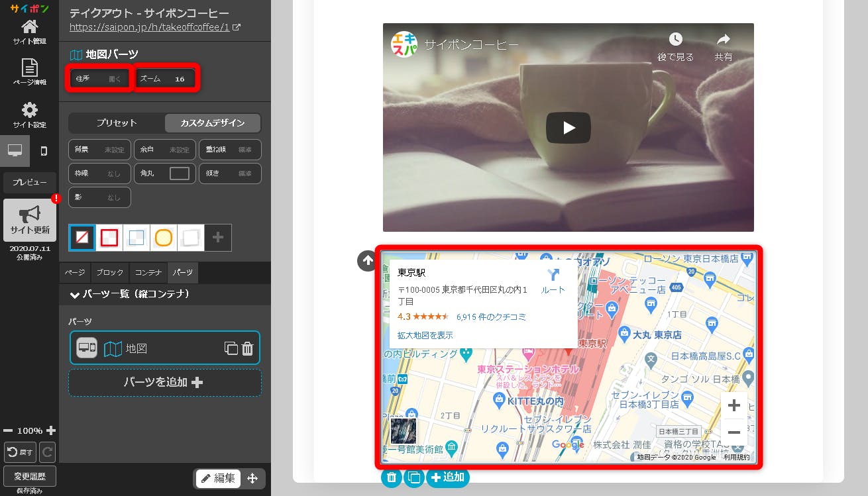Open the ズーム 16 setting
868x496 pixels.
[166, 79]
